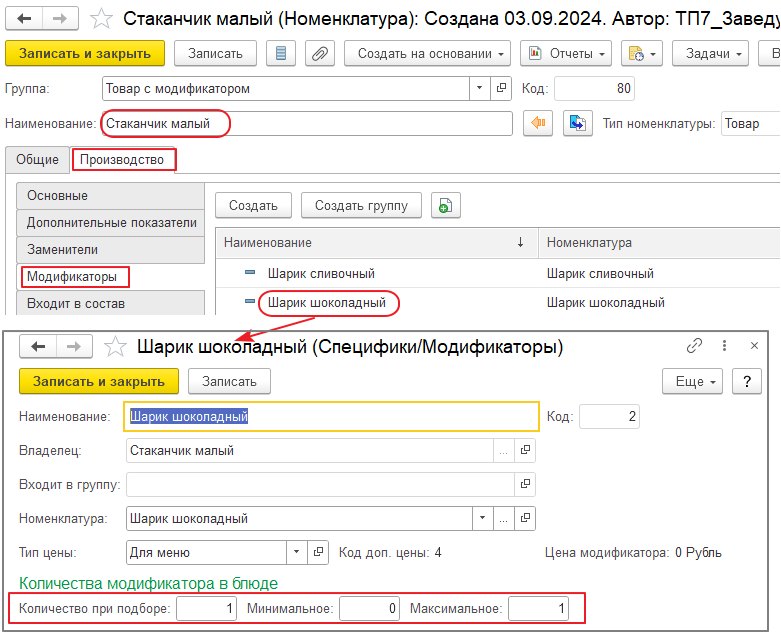This screenshot has width=781, height=637.
Task: Open attached files paperclip icon
Action: click(320, 53)
